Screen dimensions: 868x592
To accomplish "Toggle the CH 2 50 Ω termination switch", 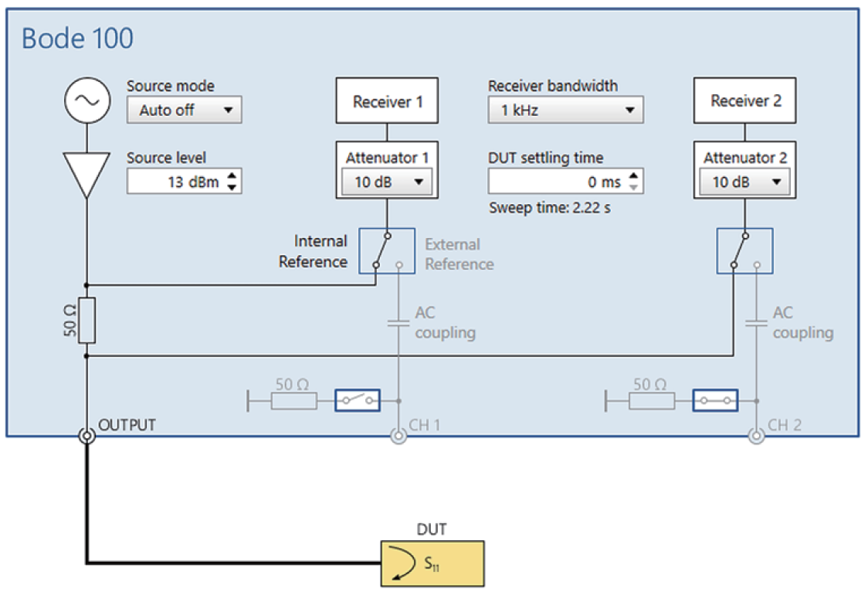I will pos(715,400).
